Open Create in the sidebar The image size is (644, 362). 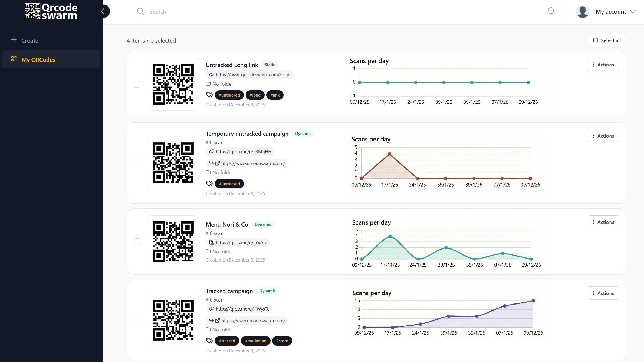[30, 40]
